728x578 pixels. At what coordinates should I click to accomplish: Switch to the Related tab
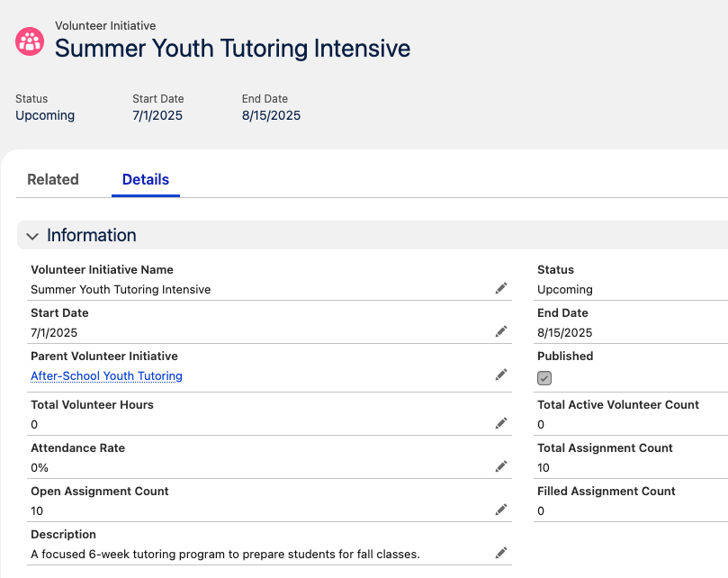52,179
